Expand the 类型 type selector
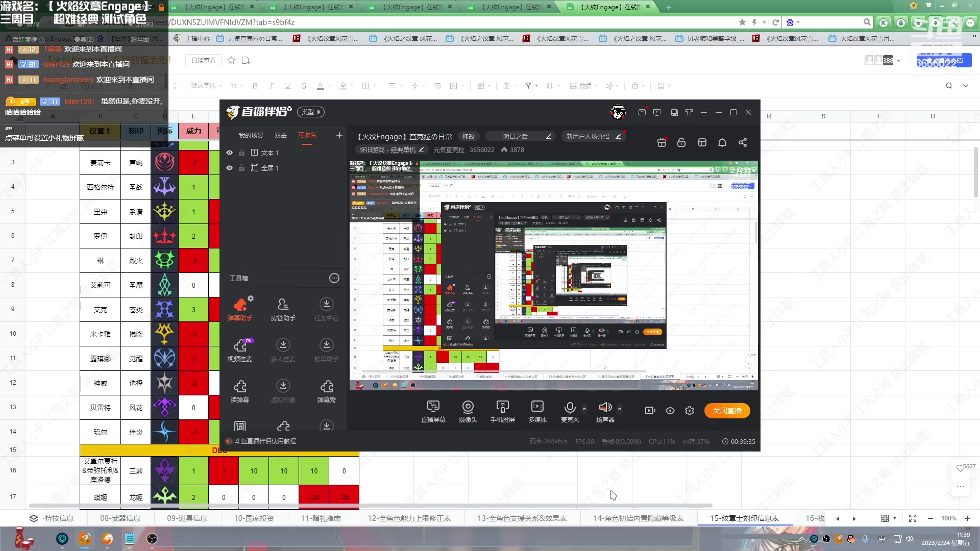Image resolution: width=980 pixels, height=551 pixels. [x=311, y=112]
